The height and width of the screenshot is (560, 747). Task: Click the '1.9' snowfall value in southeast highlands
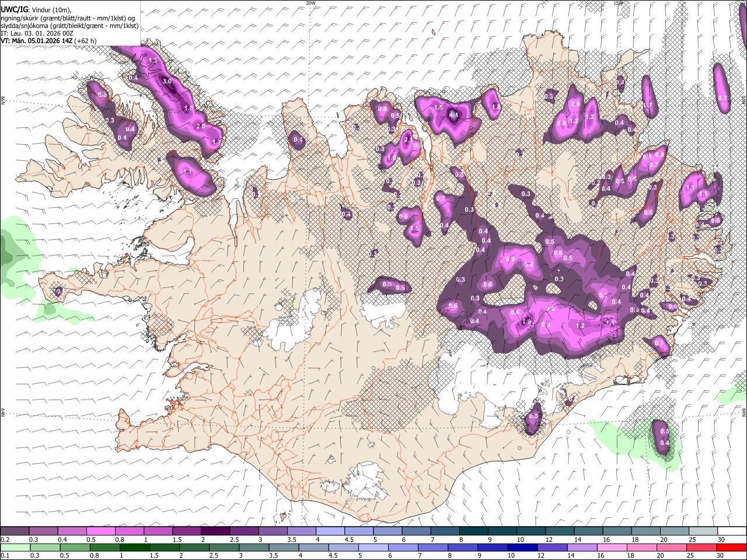(x=526, y=321)
